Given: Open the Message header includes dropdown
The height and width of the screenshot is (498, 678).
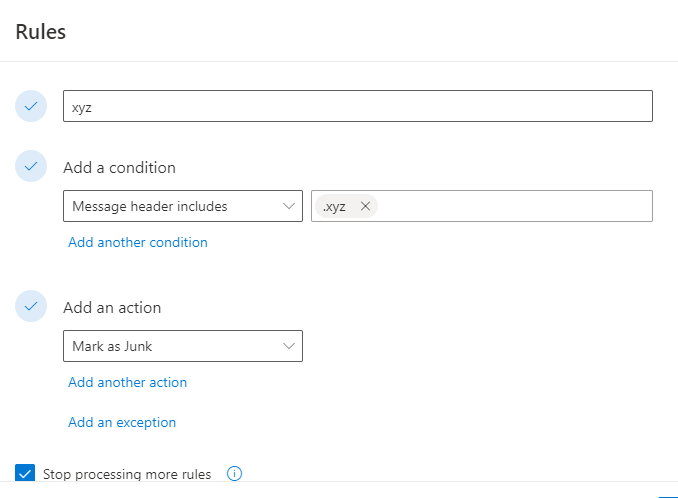Looking at the screenshot, I should point(170,206).
